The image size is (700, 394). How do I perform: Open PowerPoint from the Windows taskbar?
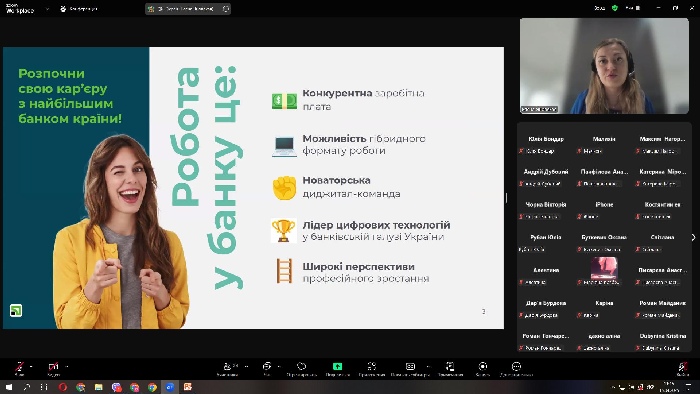pos(188,387)
